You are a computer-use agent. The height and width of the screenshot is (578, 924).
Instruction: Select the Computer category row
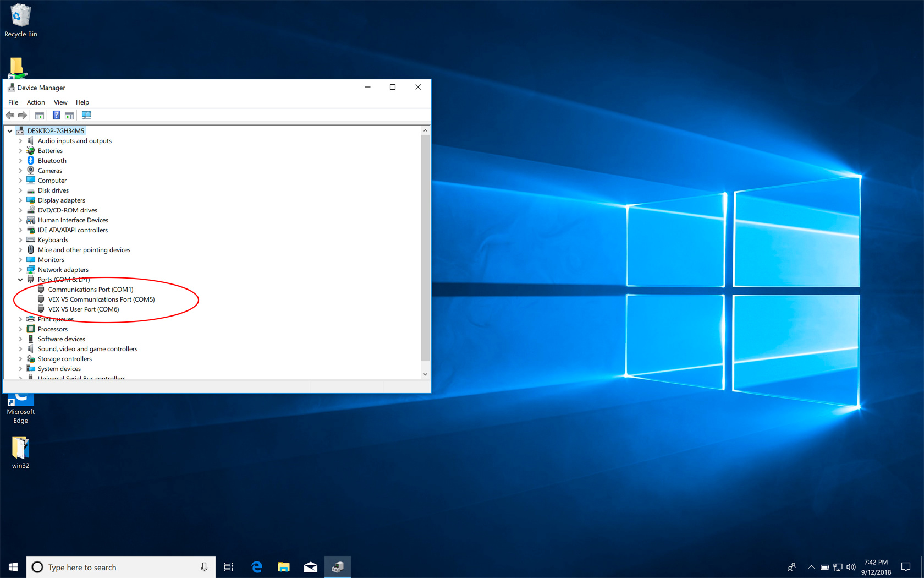[x=52, y=181]
